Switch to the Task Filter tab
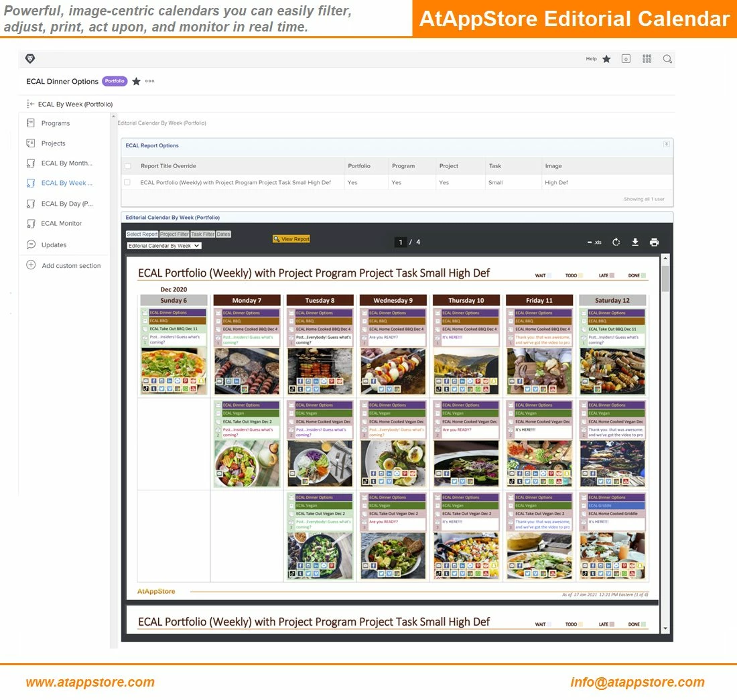The image size is (737, 700). tap(202, 234)
